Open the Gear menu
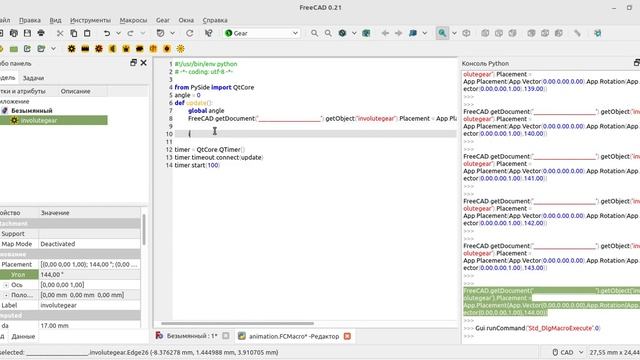Viewport: 640px width, 360px height. pyautogui.click(x=162, y=20)
